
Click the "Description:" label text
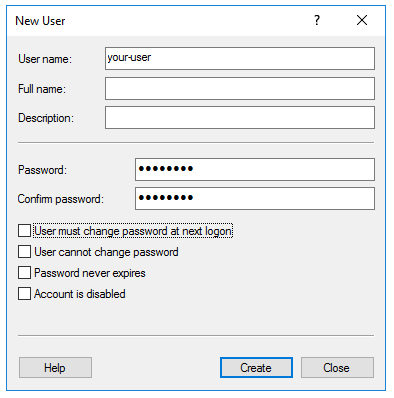pos(46,118)
